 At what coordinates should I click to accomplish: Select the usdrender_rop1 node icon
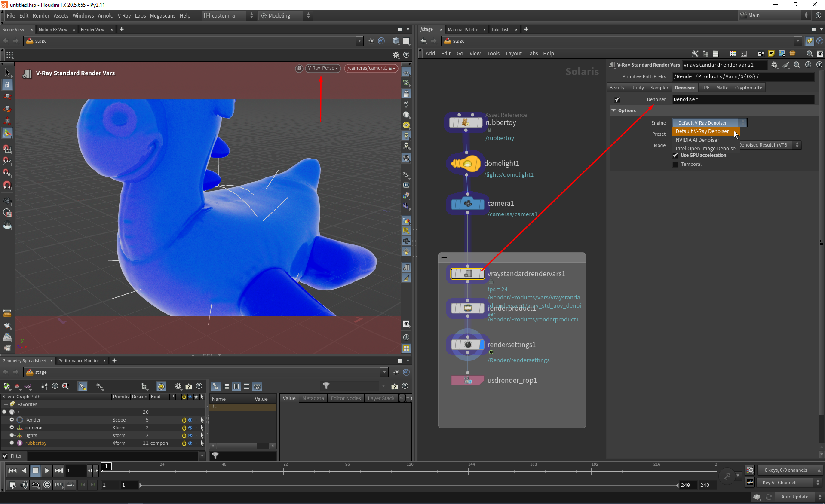467,380
